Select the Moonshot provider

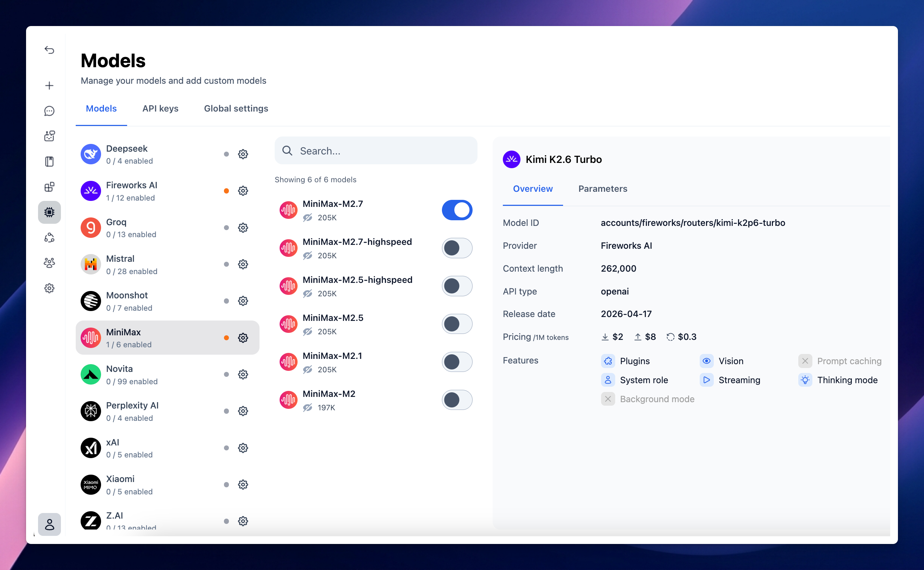[x=168, y=301]
